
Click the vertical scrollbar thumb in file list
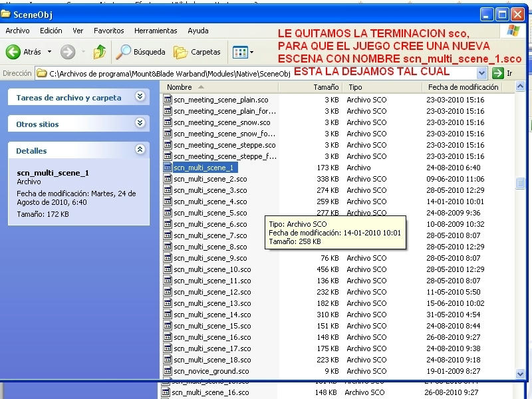[x=521, y=184]
